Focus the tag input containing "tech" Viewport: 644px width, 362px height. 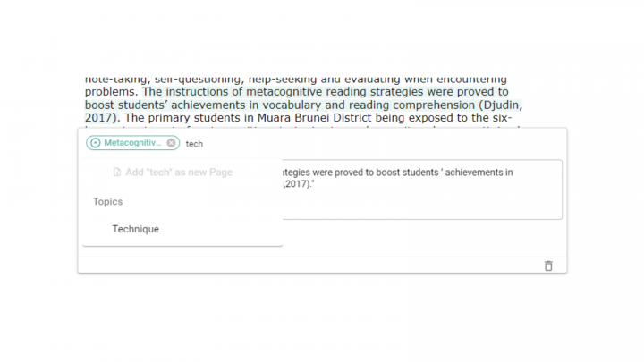point(268,143)
